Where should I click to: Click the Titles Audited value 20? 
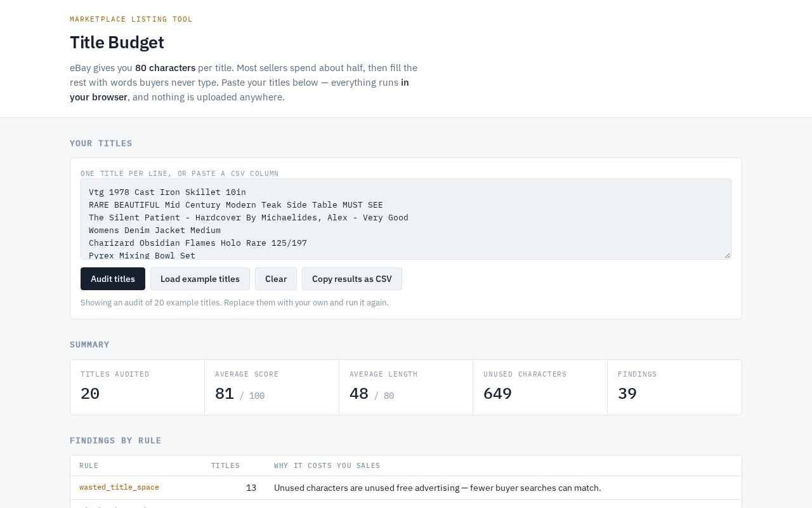[90, 394]
